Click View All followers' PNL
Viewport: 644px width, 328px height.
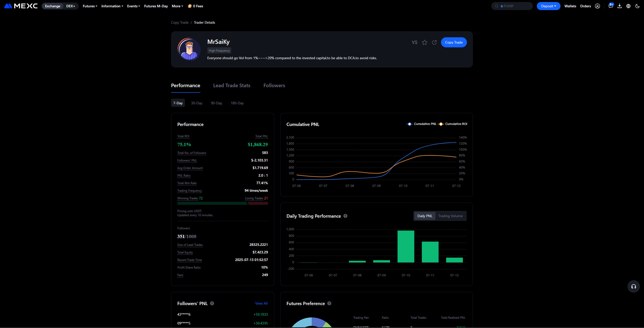(x=261, y=303)
